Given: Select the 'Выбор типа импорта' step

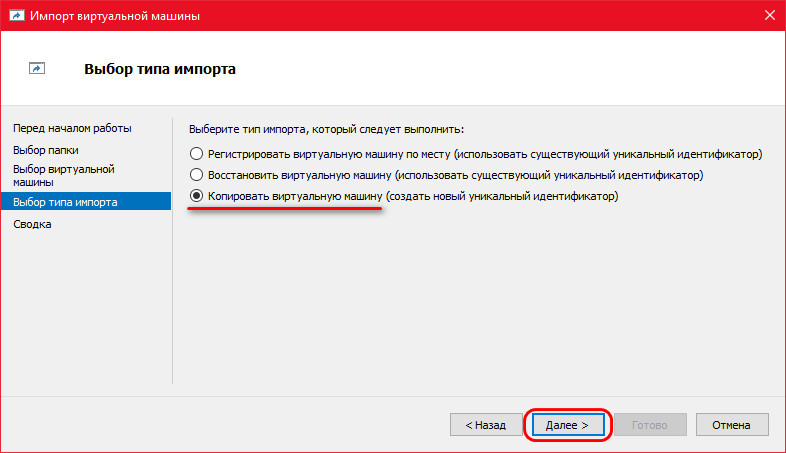Looking at the screenshot, I should 86,201.
